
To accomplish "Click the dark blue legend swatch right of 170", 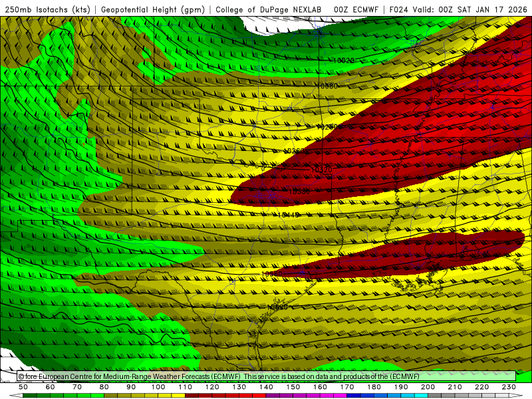I will point(354,396).
